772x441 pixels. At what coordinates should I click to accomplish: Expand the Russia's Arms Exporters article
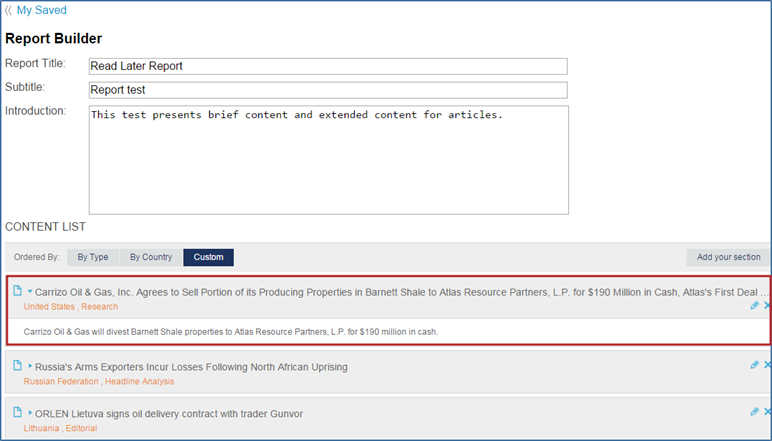(x=30, y=366)
